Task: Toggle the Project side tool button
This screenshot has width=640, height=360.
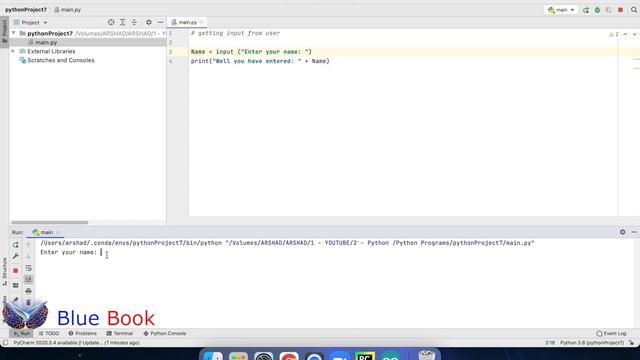Action: pos(4,31)
